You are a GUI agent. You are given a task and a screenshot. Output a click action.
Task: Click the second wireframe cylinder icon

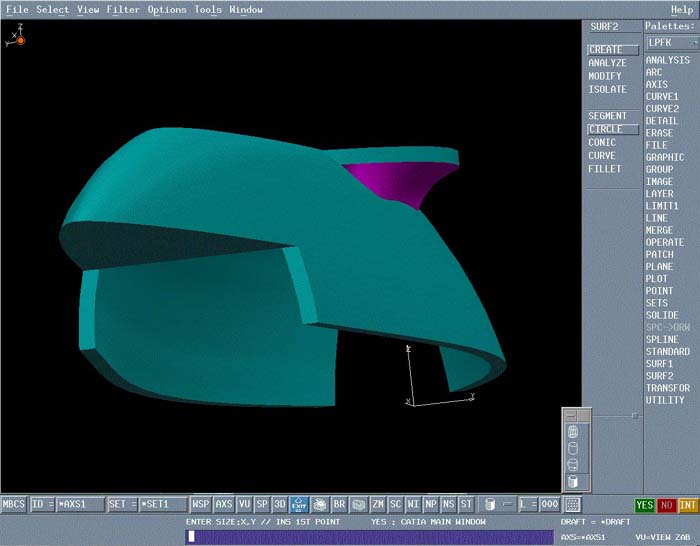point(572,449)
